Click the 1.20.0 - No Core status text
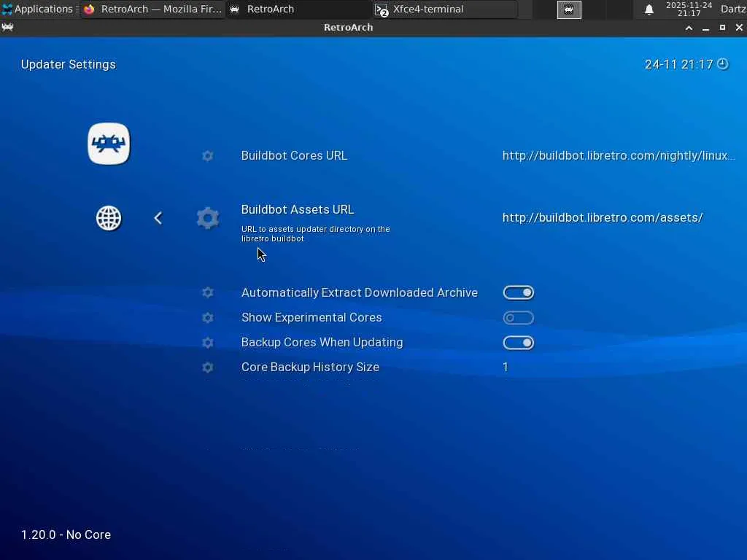 pyautogui.click(x=66, y=534)
